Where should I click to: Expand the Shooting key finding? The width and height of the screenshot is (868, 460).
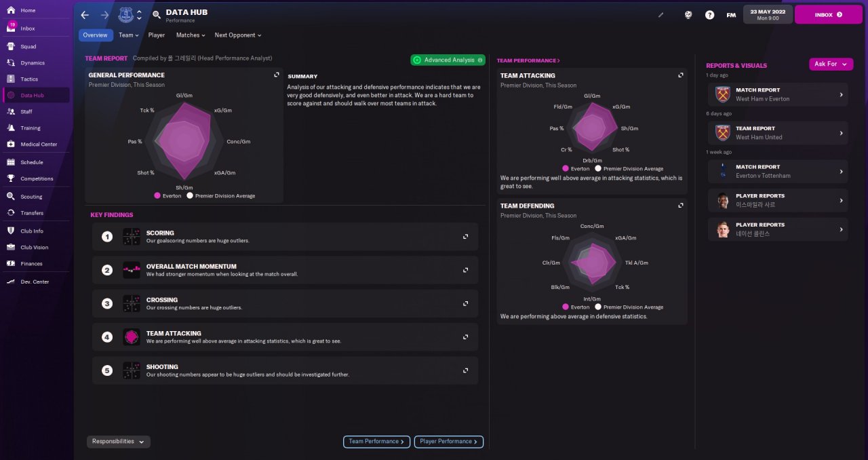[466, 370]
